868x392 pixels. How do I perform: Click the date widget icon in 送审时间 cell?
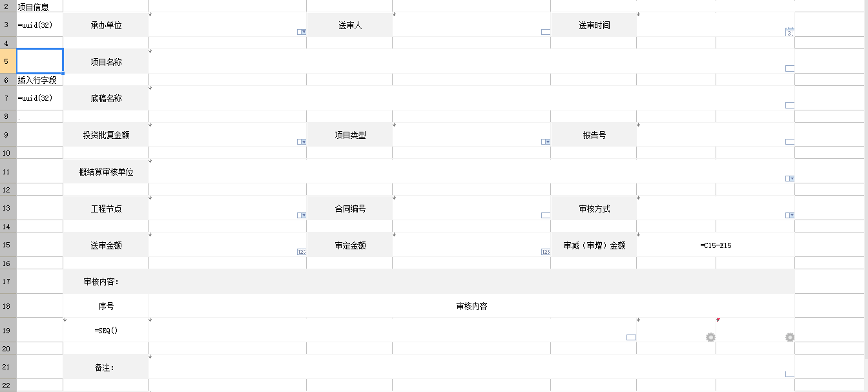tap(790, 32)
